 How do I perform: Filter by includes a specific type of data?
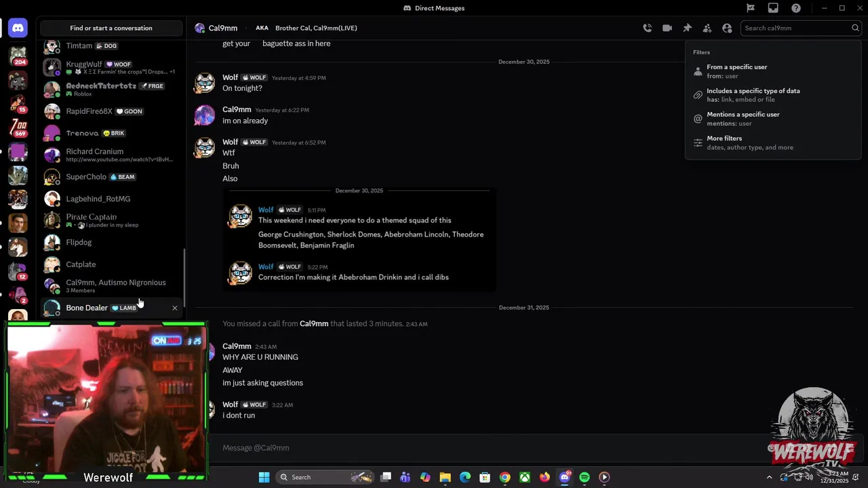pos(773,95)
